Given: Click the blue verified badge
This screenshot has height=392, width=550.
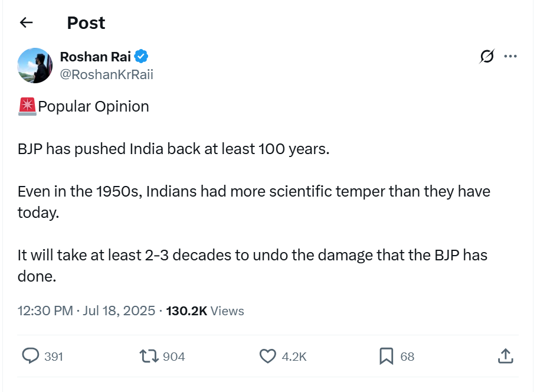Looking at the screenshot, I should pyautogui.click(x=142, y=57).
